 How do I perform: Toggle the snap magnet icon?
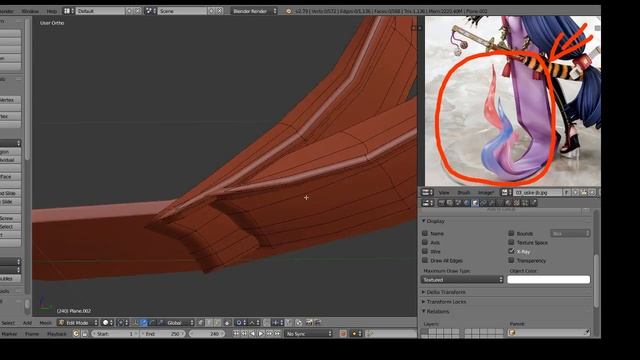pyautogui.click(x=266, y=323)
